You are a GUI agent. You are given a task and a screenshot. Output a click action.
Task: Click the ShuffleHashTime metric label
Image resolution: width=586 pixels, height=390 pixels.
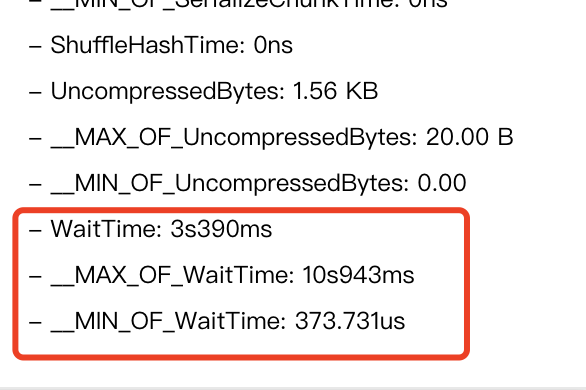[x=148, y=46]
